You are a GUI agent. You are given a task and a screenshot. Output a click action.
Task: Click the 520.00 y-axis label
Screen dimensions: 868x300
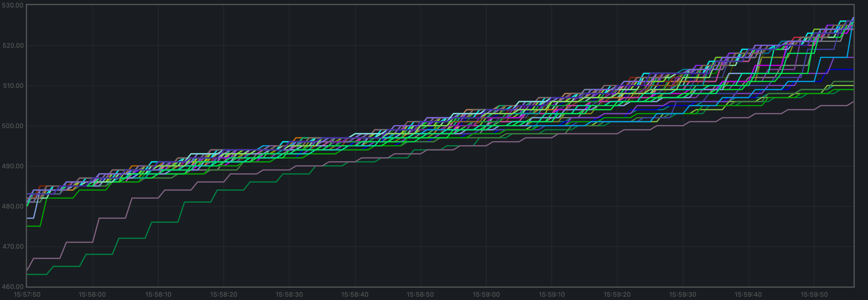click(x=13, y=46)
